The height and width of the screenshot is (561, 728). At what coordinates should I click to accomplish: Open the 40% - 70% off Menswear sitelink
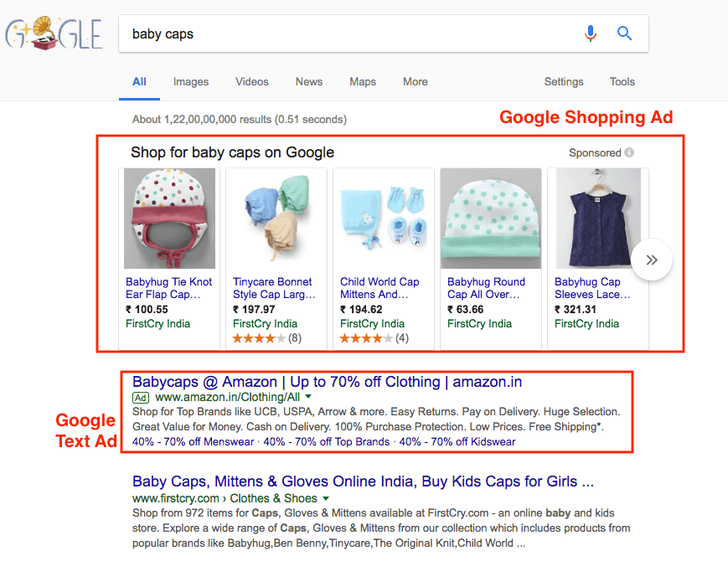click(194, 442)
